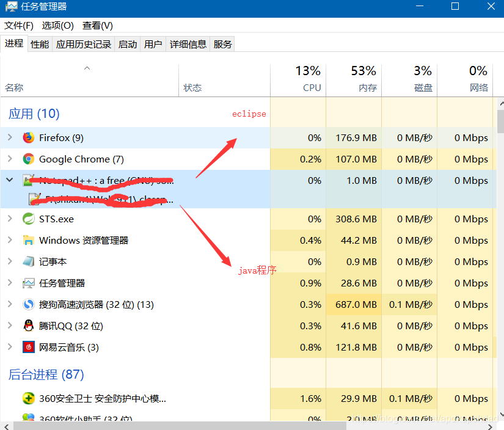This screenshot has height=430, width=504.
Task: Click the Notepad++ child window icon
Action: pyautogui.click(x=34, y=199)
